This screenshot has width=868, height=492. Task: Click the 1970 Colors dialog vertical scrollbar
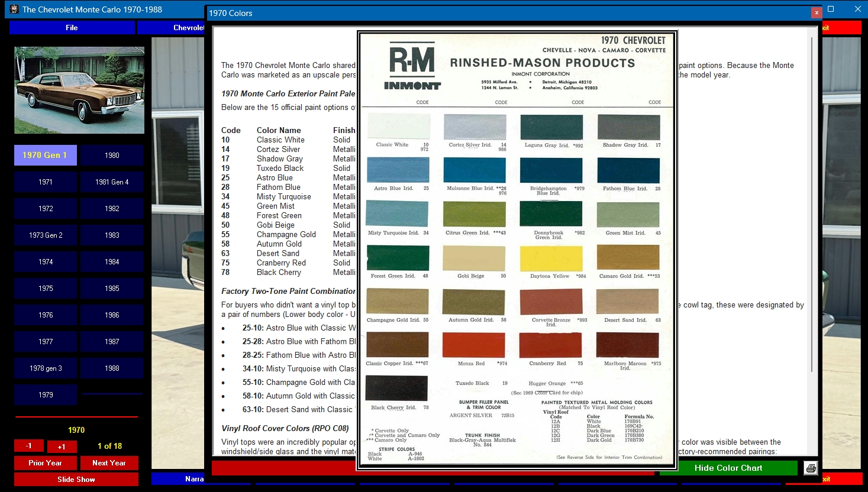812,204
